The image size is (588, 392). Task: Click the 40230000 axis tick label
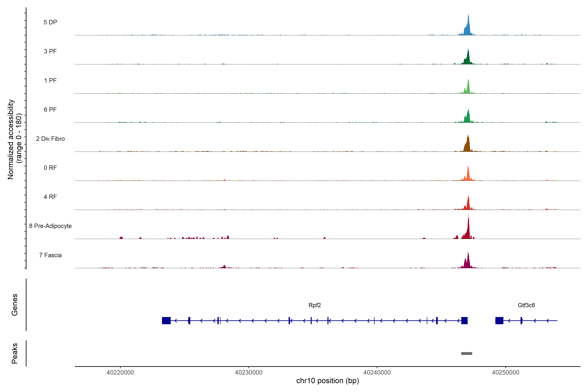[248, 373]
